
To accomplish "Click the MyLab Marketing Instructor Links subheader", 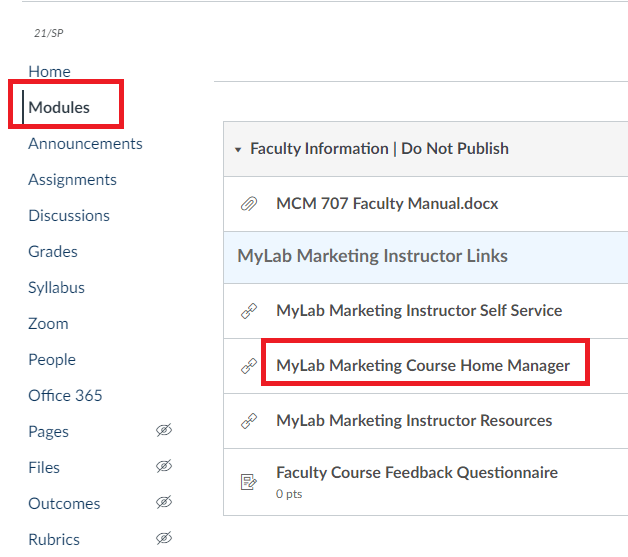I will pyautogui.click(x=372, y=256).
